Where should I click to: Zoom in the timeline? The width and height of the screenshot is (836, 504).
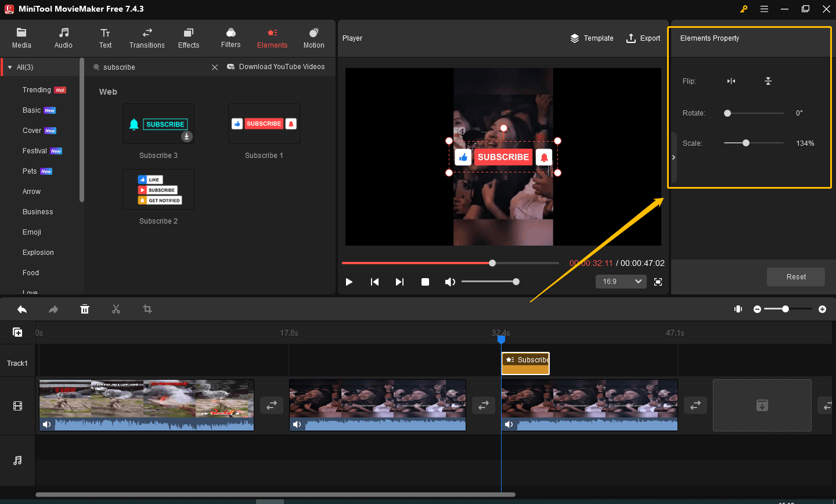tap(822, 309)
